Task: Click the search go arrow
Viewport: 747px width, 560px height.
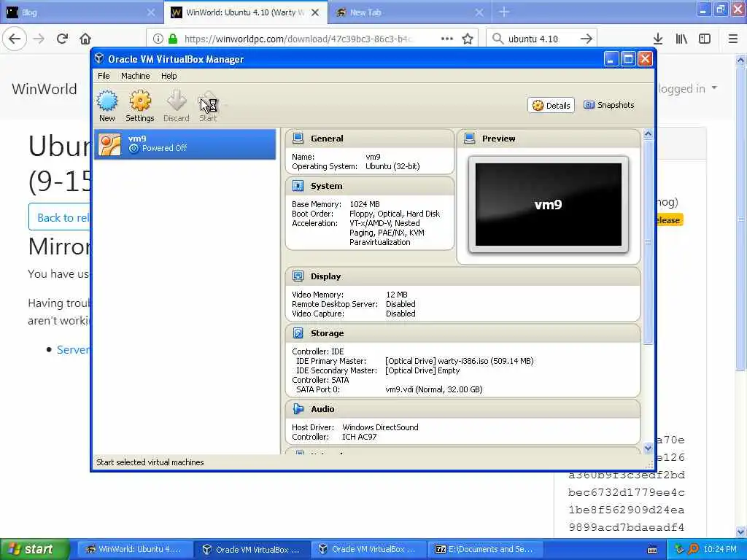Action: [587, 39]
